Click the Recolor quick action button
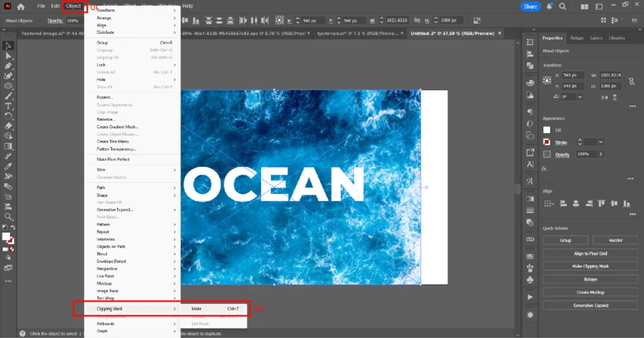644x338 pixels. [x=615, y=241]
